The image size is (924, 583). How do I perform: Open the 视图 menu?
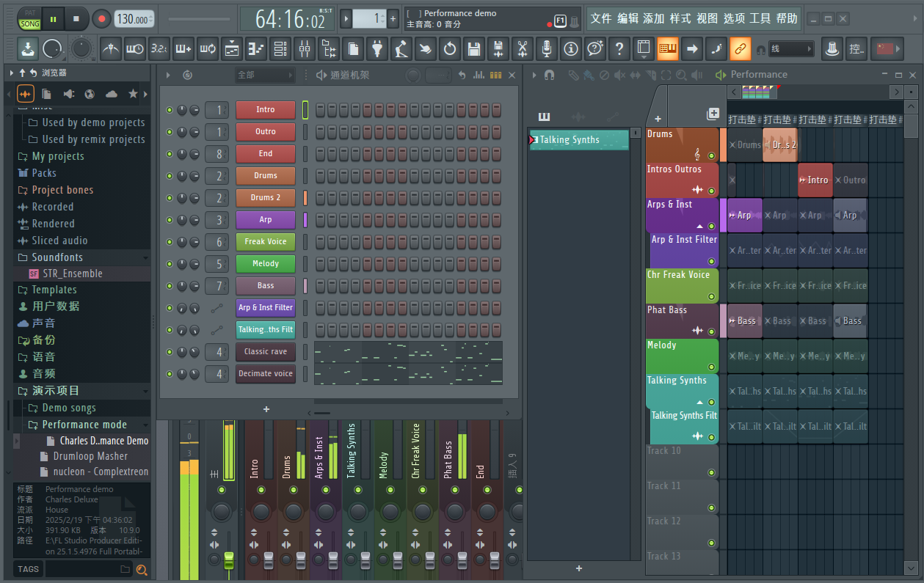707,18
